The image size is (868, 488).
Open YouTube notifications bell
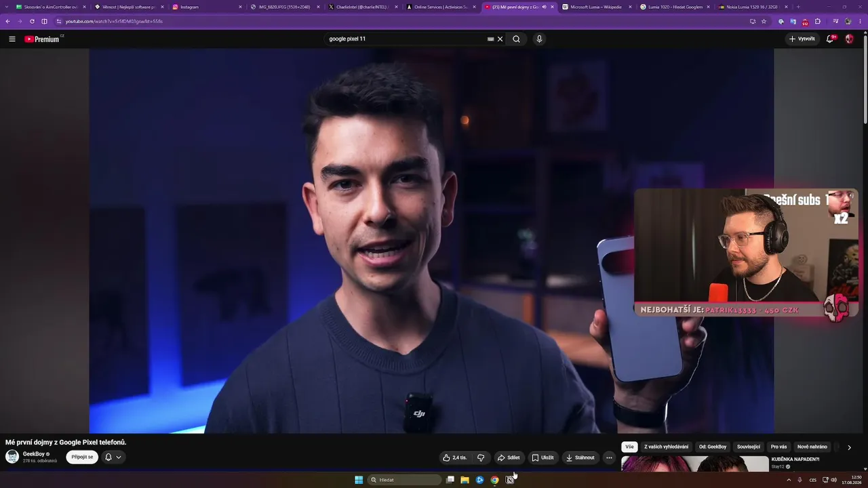830,39
